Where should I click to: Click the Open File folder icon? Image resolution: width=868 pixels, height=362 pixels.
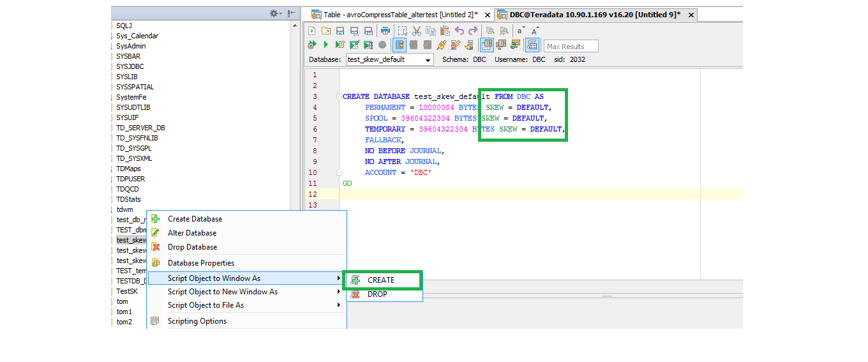coord(326,31)
